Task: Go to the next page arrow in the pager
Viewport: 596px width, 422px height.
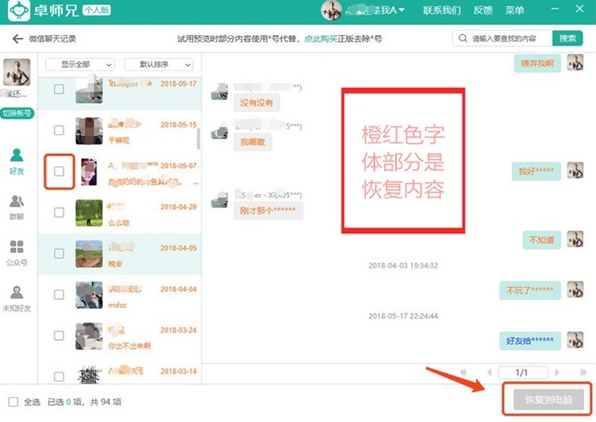Action: (557, 373)
